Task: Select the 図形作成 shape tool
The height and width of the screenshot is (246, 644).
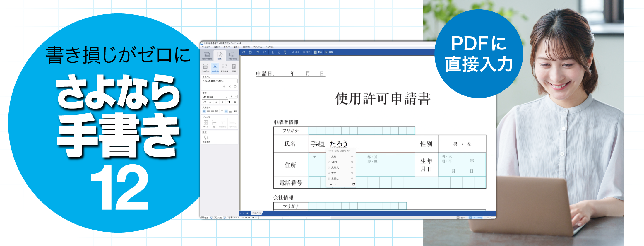Action: coord(224,68)
